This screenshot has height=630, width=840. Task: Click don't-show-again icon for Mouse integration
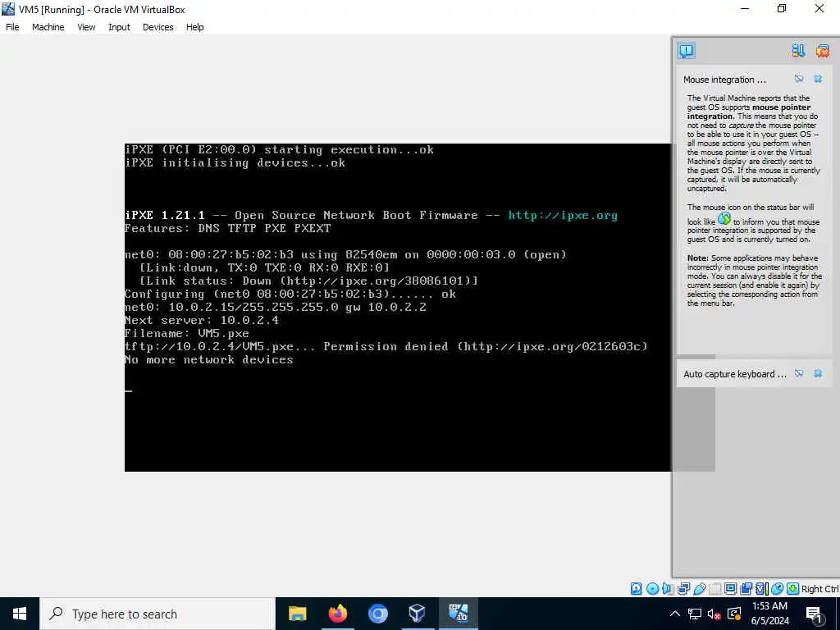coord(799,79)
